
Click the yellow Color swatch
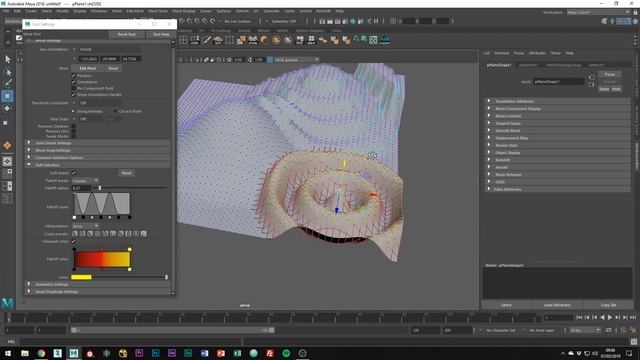click(81, 277)
